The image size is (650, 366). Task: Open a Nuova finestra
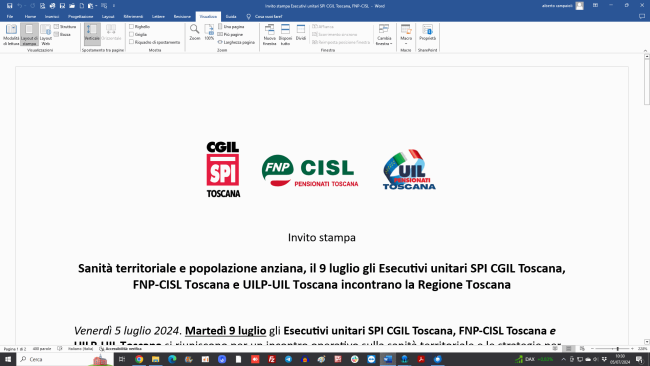[x=269, y=34]
